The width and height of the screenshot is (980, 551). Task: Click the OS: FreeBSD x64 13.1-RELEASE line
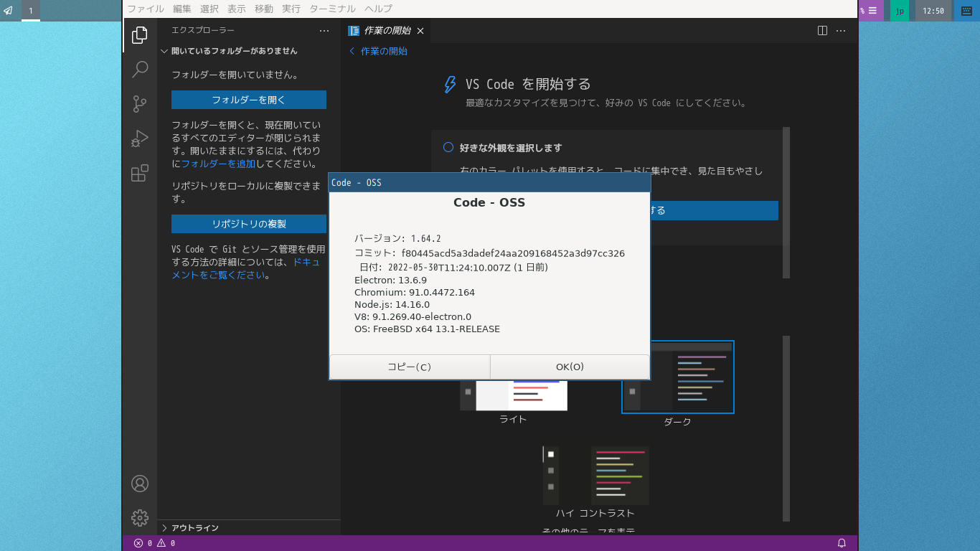pyautogui.click(x=427, y=329)
